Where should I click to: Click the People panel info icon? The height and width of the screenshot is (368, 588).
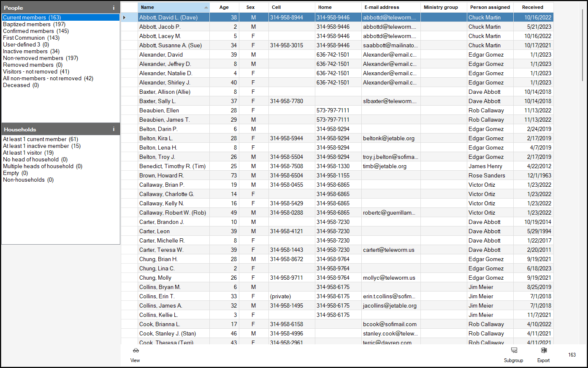tap(114, 8)
